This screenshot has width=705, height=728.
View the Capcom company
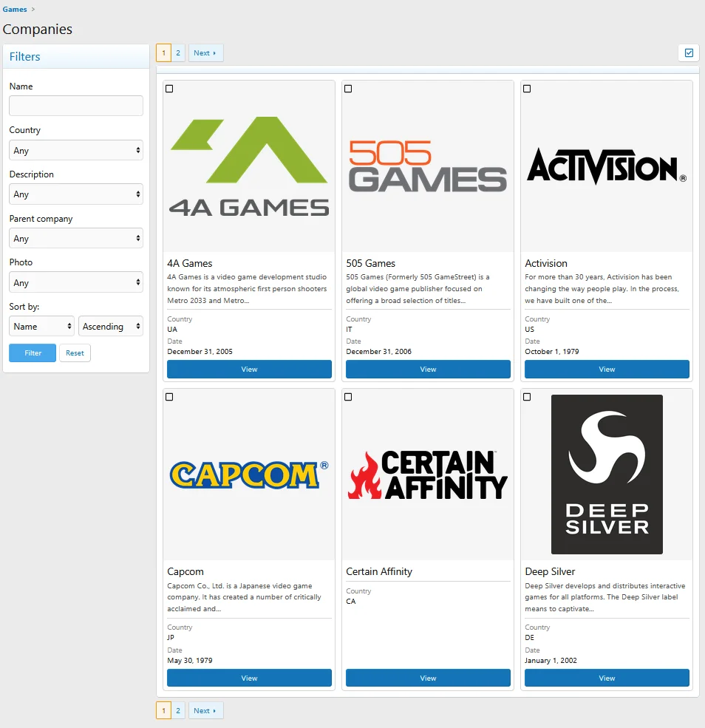coord(249,678)
